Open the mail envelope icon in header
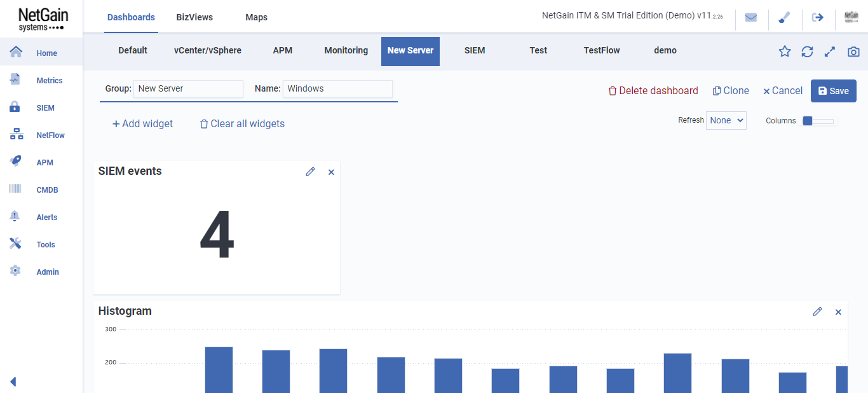 click(751, 17)
